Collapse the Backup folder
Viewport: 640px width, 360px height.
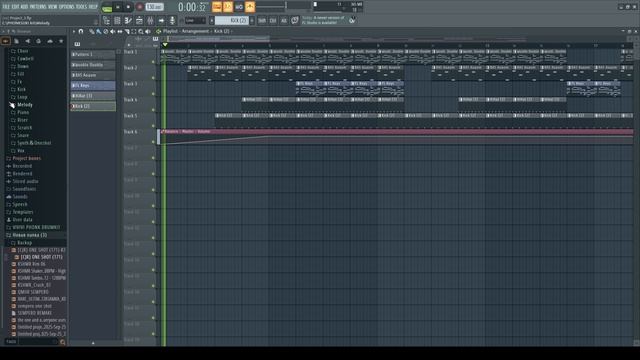[x=24, y=243]
